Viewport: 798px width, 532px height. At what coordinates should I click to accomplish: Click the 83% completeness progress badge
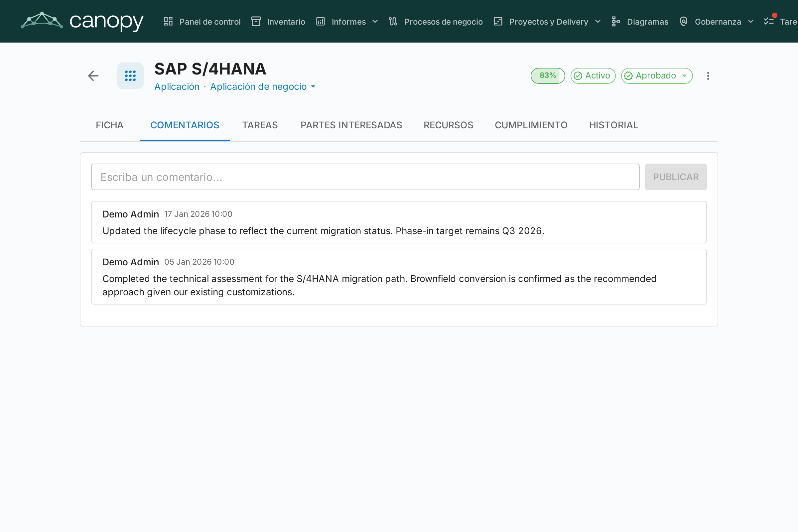[x=548, y=76]
